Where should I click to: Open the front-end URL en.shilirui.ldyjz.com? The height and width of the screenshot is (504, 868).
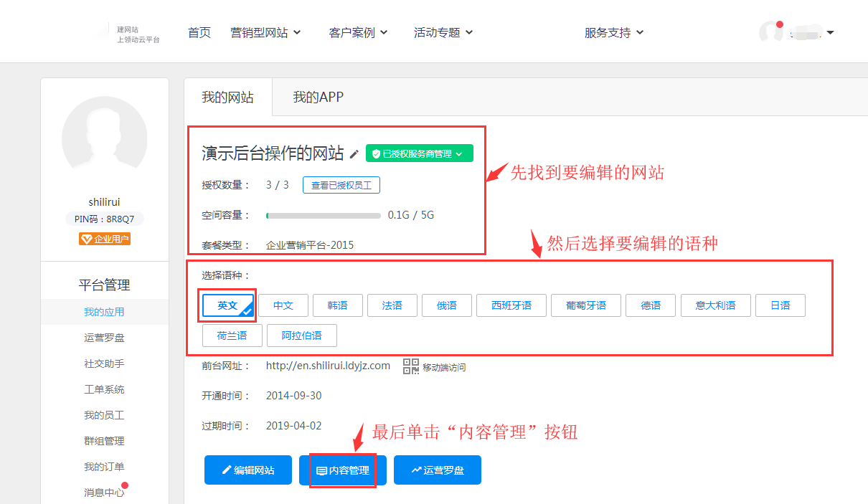tap(328, 366)
